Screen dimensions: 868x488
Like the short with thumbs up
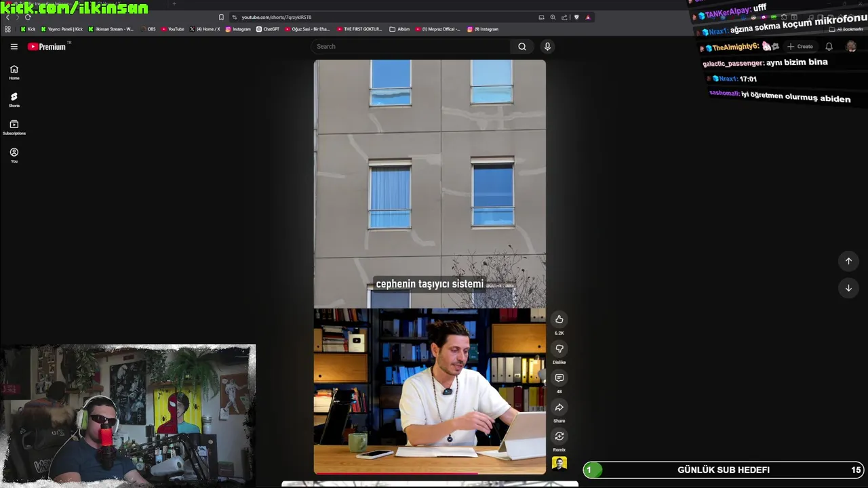[x=559, y=319]
